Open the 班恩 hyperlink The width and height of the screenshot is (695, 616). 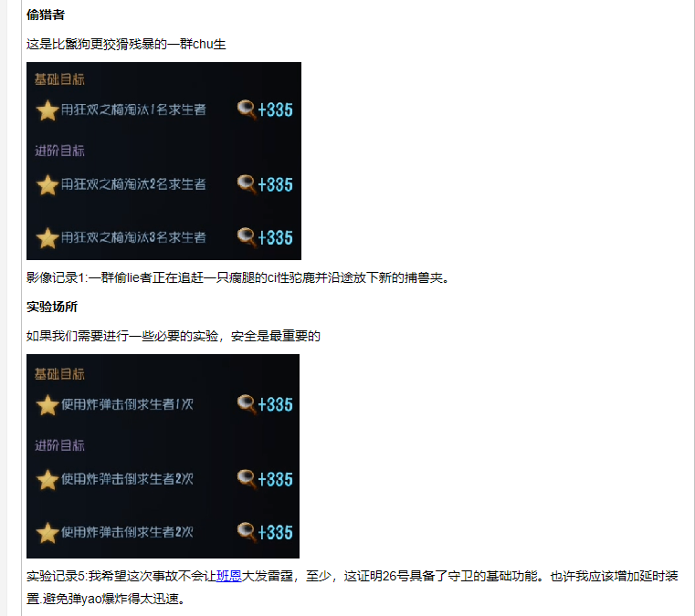click(228, 576)
